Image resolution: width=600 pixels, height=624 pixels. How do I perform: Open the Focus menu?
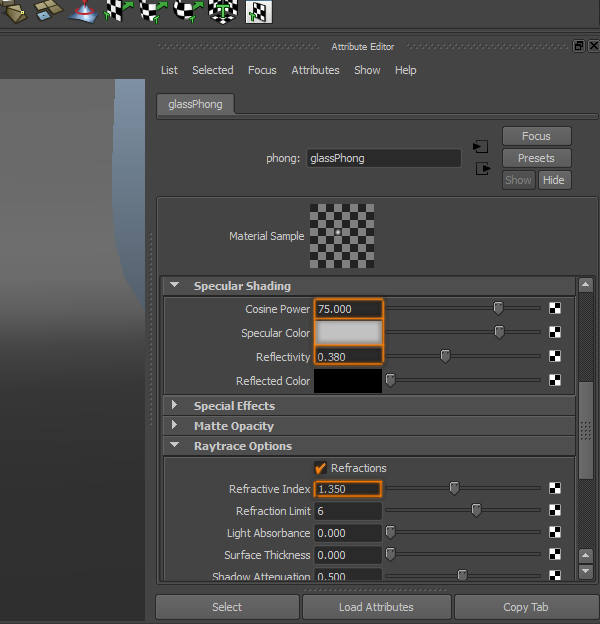pyautogui.click(x=262, y=70)
